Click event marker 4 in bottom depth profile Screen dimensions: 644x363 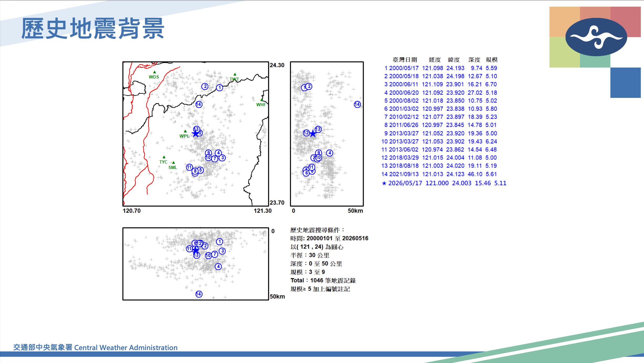[x=218, y=267]
